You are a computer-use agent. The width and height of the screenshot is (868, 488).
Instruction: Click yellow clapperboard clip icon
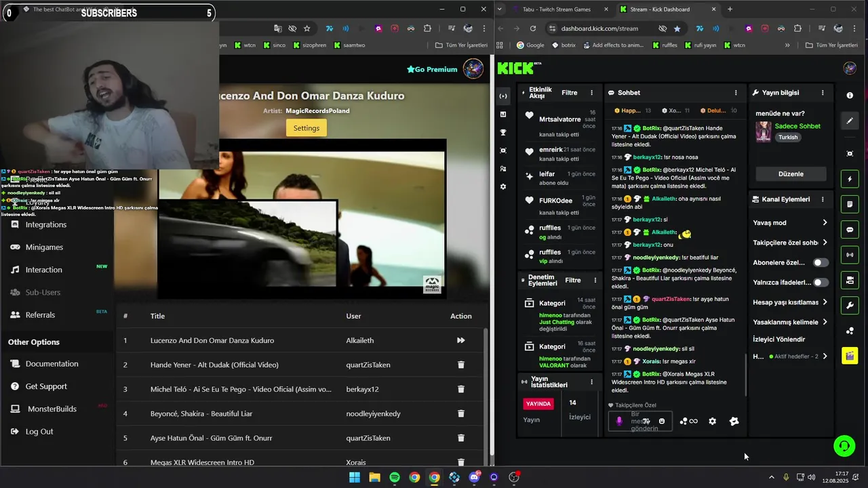coord(850,355)
